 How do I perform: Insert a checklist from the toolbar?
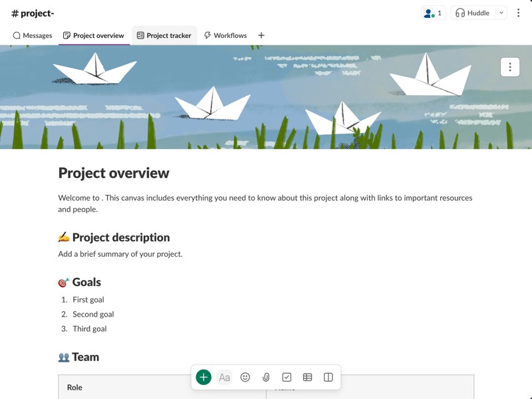287,377
